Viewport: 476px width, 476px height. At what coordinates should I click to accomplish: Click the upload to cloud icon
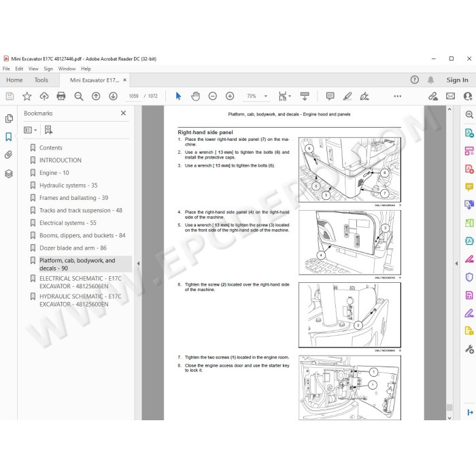coord(44,97)
